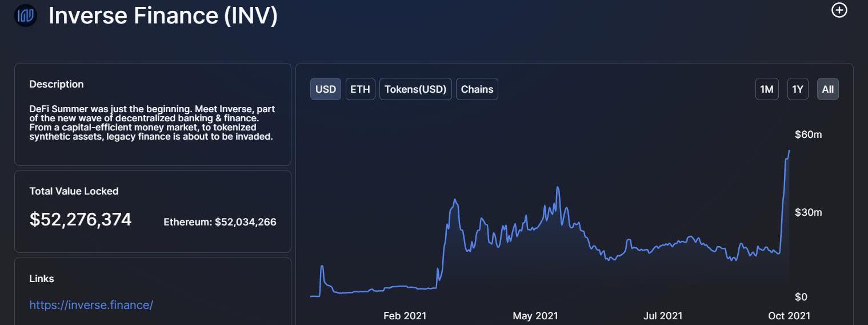Viewport: 868px width, 325px height.
Task: Set chart range to 1M
Action: 766,89
